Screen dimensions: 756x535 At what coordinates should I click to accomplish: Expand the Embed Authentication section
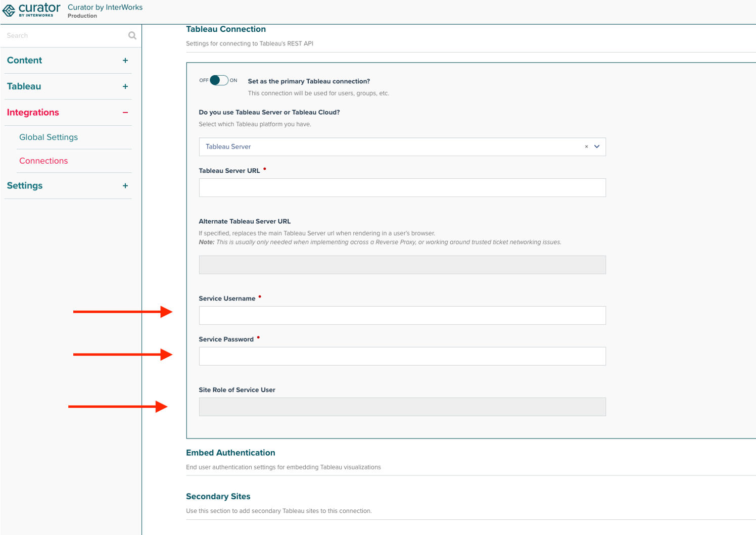[x=230, y=453]
